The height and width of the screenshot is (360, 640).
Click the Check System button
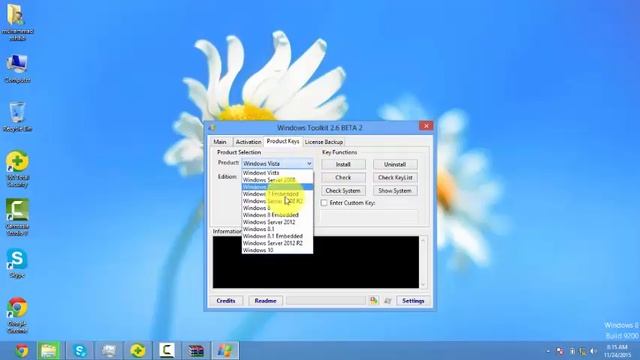[x=343, y=191]
